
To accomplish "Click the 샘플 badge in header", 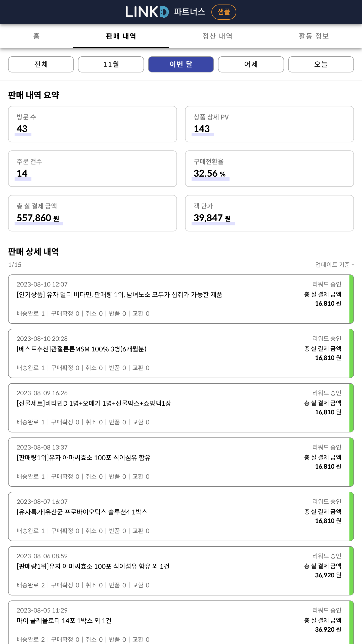I will point(223,12).
